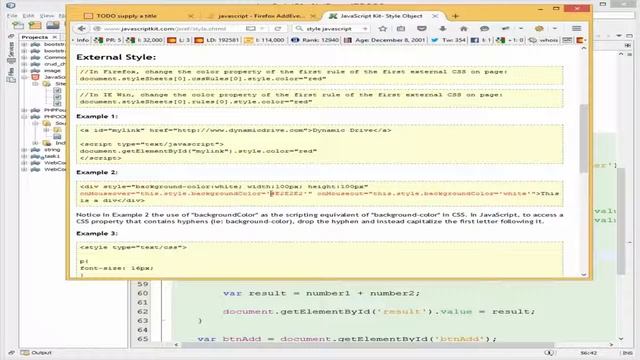
Task: Click the Example 2: heading
Action: [97, 172]
